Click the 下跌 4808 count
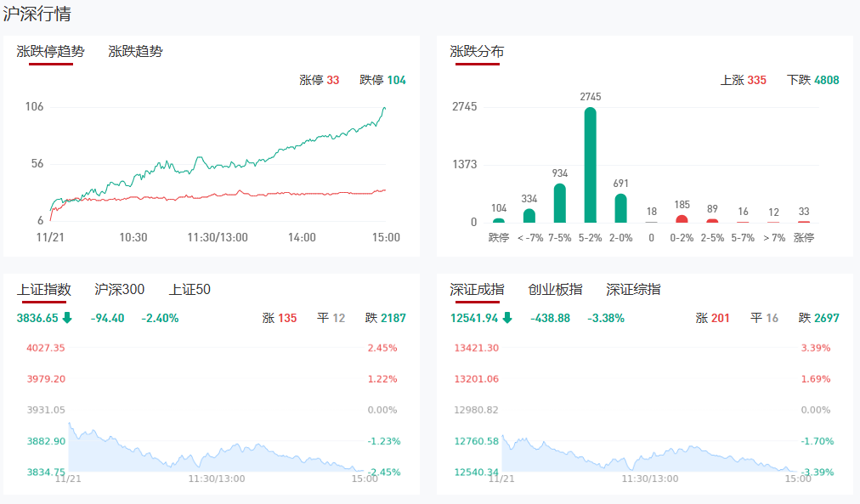Viewport: 860px width, 504px height. [x=813, y=81]
